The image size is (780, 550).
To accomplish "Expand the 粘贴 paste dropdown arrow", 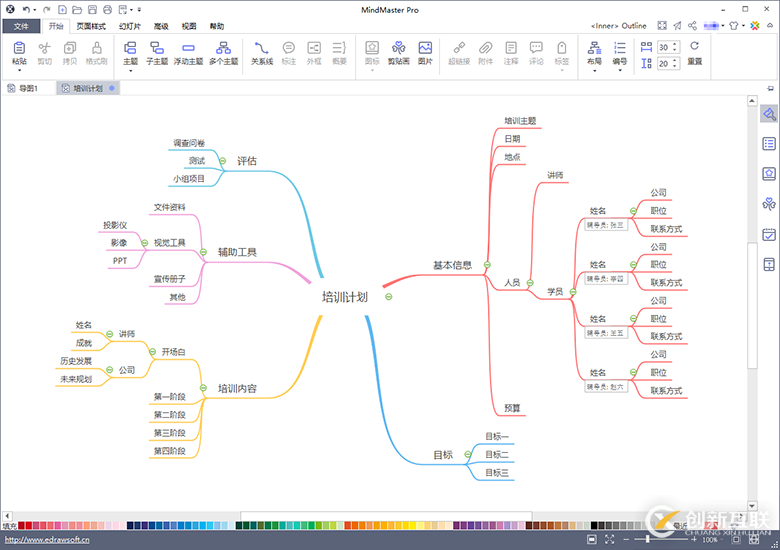I will (19, 71).
